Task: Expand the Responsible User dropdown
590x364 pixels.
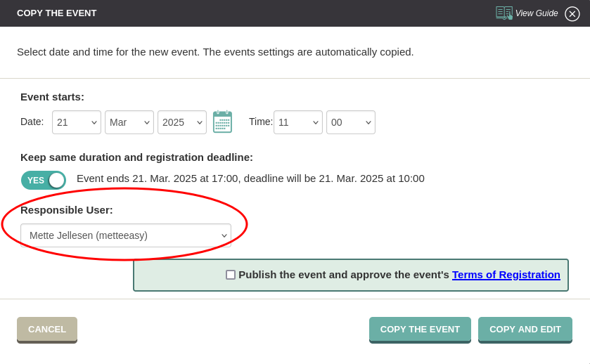Action: 126,235
